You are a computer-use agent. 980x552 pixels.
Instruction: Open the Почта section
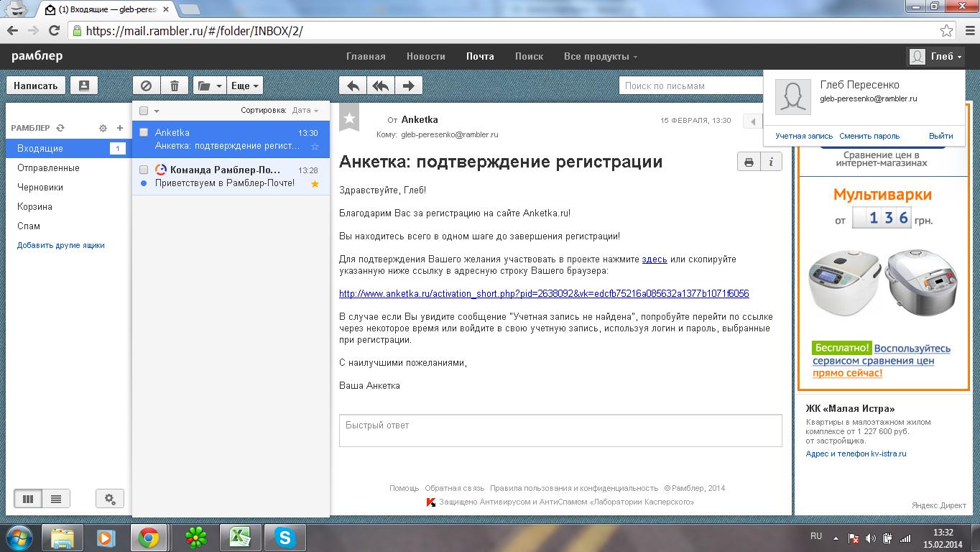pyautogui.click(x=480, y=56)
